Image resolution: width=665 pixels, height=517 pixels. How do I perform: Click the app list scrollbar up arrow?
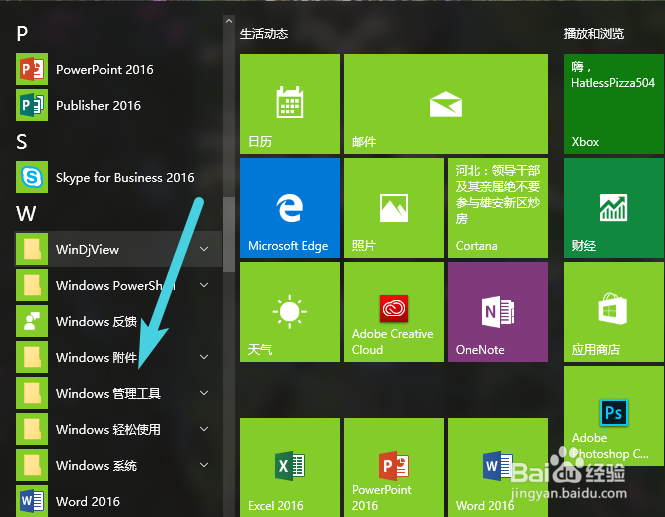tap(229, 21)
